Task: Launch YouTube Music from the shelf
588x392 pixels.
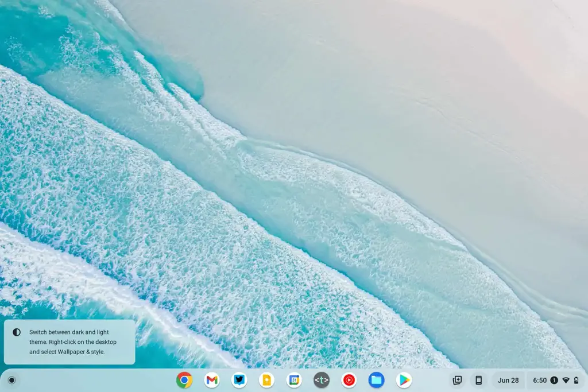Action: tap(349, 380)
